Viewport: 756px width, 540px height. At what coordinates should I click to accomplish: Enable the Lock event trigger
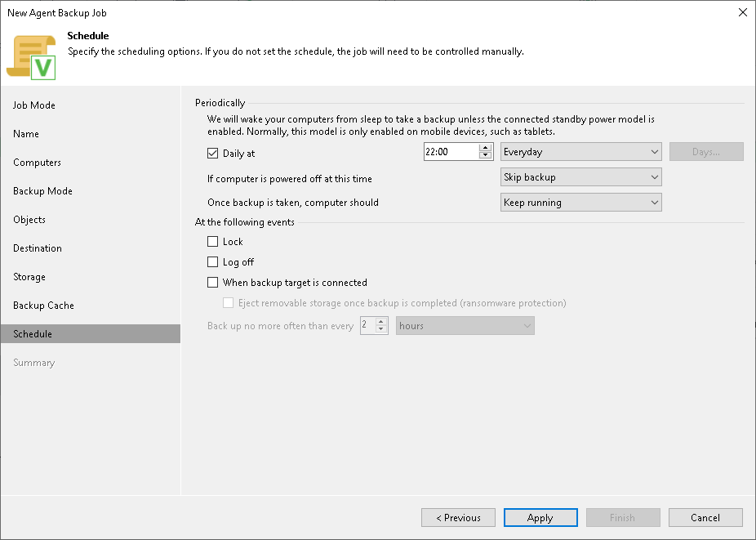coord(213,241)
